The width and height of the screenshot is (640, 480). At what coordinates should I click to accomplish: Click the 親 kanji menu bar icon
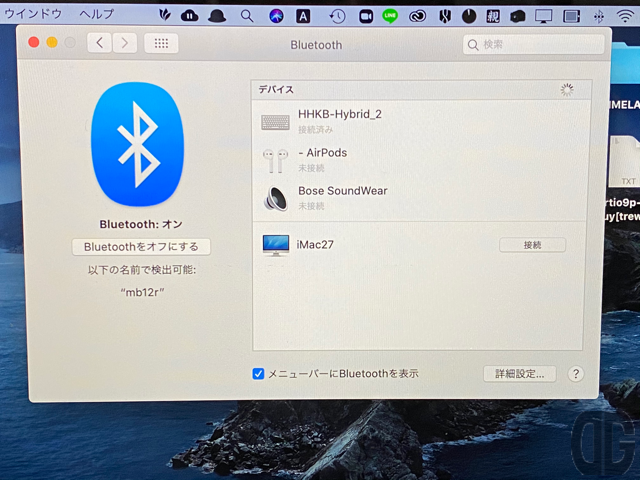[x=493, y=16]
